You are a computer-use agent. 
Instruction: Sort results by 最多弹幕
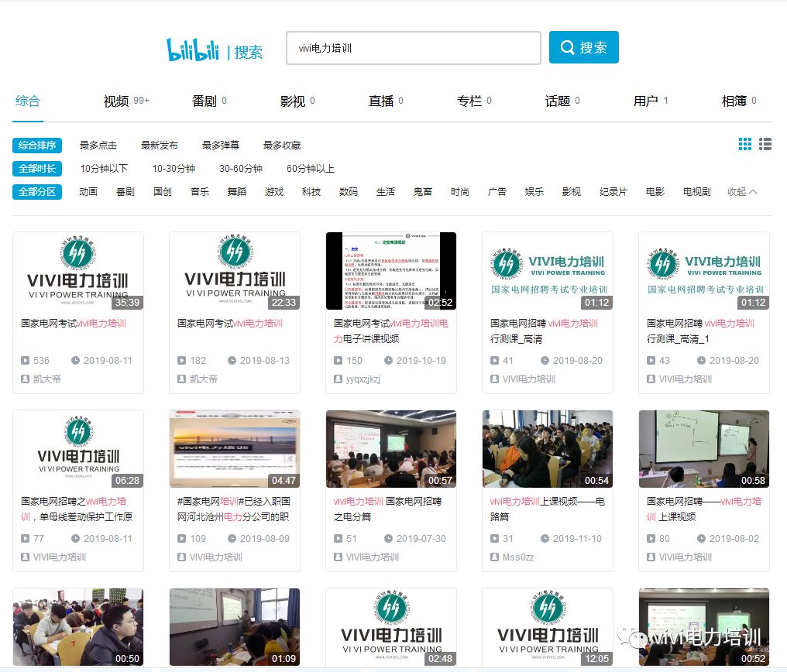[x=221, y=146]
